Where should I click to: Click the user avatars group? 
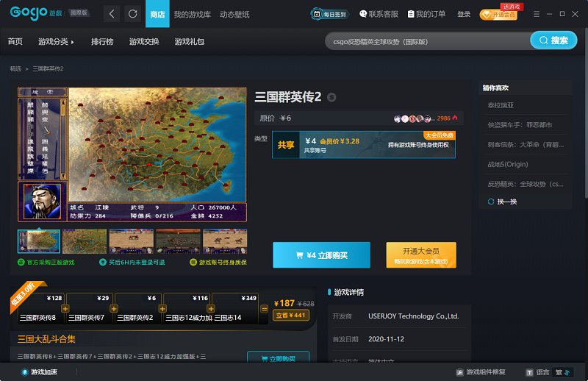coord(413,118)
